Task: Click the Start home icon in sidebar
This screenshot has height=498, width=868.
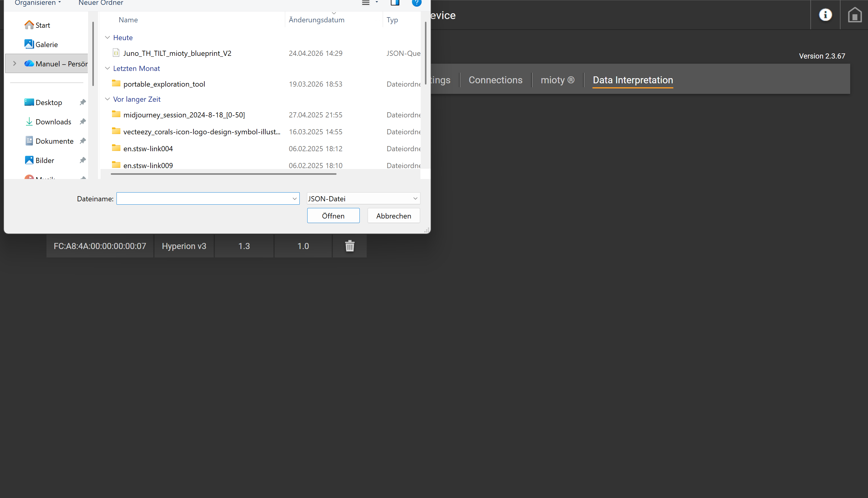Action: point(29,25)
